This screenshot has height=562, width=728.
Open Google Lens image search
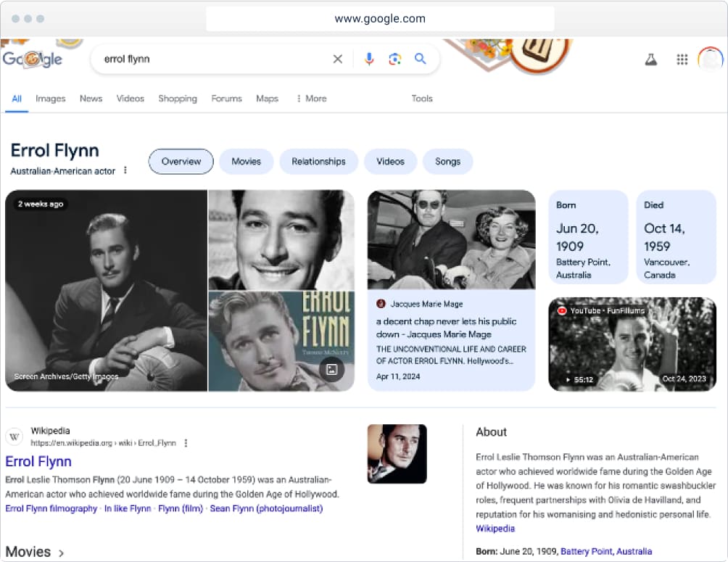point(394,59)
